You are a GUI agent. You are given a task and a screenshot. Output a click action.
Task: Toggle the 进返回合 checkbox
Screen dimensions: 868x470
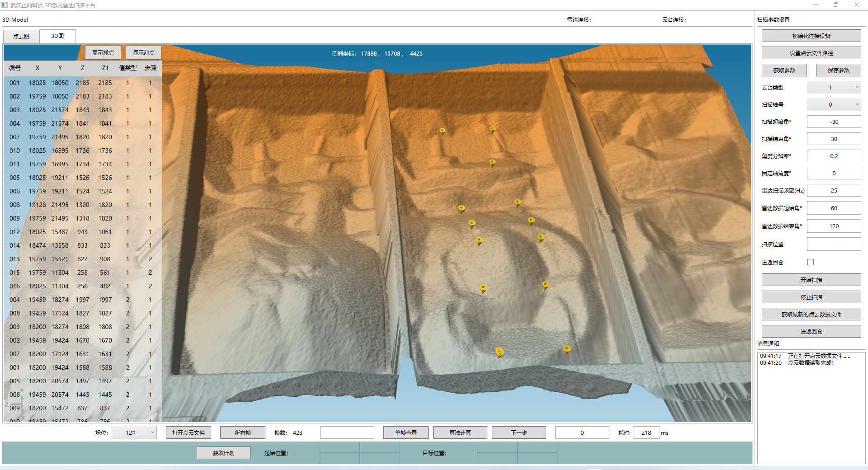[811, 262]
